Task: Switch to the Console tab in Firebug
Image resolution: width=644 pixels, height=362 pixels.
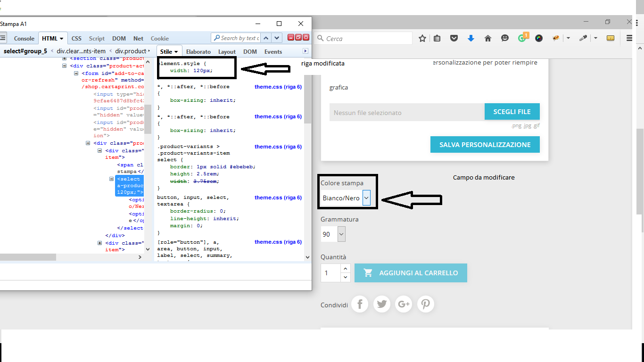Action: click(24, 39)
